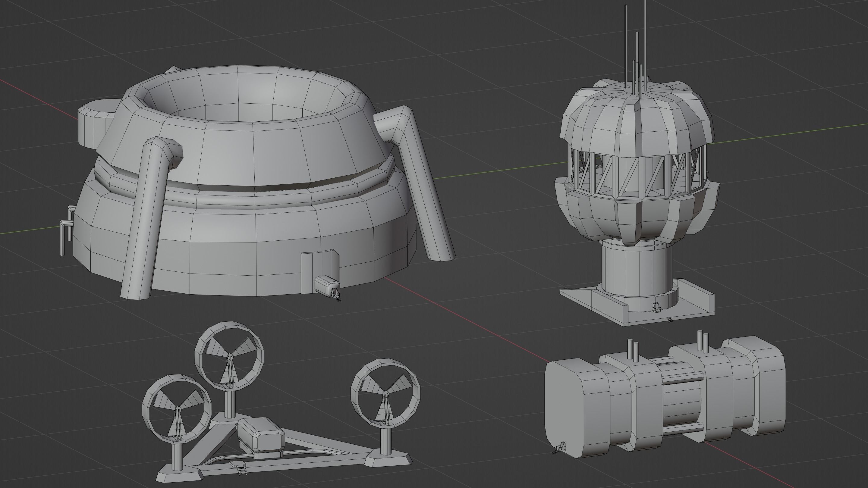
Task: Select the front-left turbine fan ring
Action: tap(177, 408)
